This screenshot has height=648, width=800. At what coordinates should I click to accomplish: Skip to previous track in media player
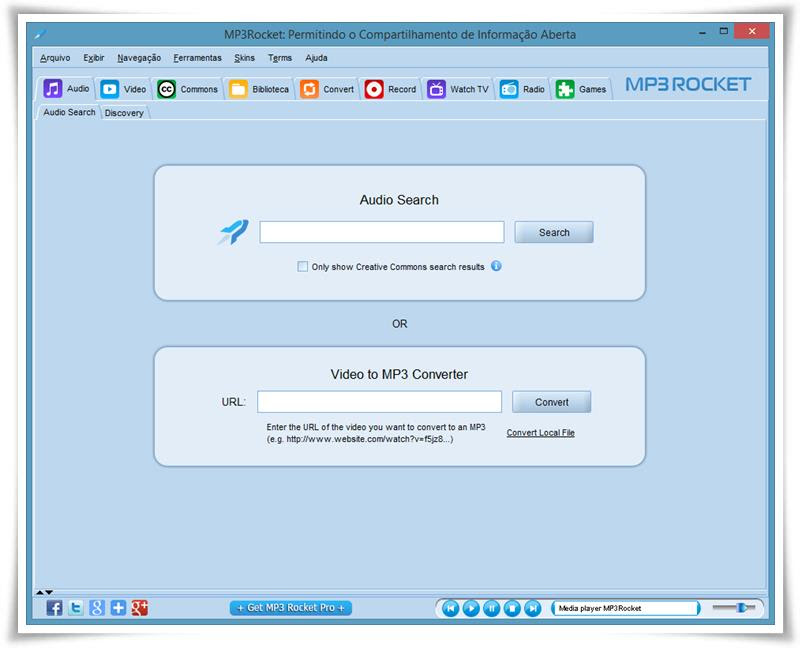450,608
